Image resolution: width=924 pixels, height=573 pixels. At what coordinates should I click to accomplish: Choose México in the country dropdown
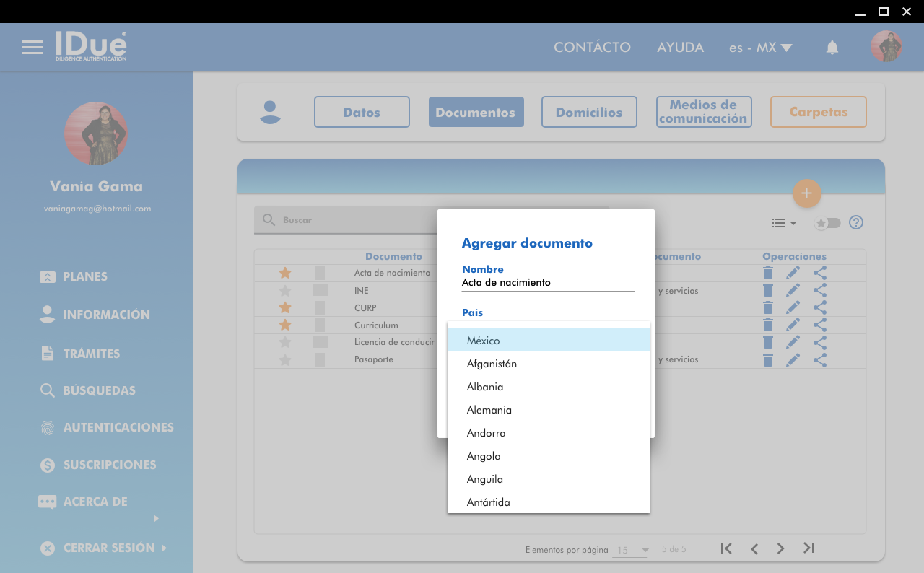pyautogui.click(x=483, y=341)
